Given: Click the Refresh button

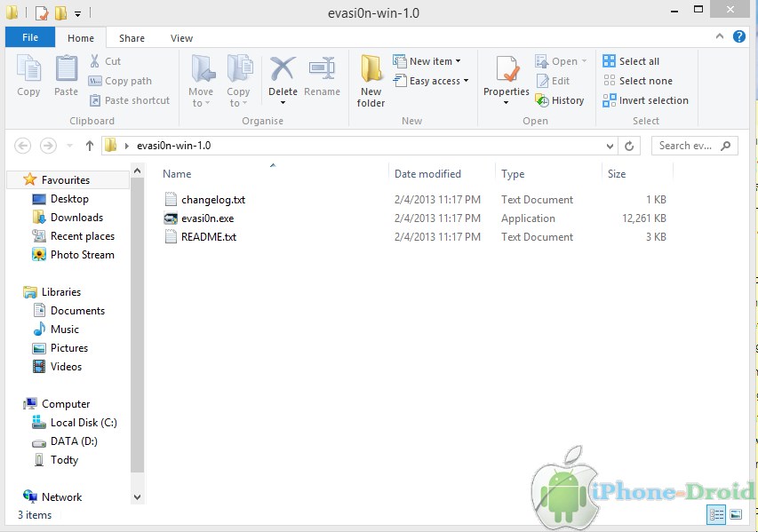Looking at the screenshot, I should [x=629, y=146].
